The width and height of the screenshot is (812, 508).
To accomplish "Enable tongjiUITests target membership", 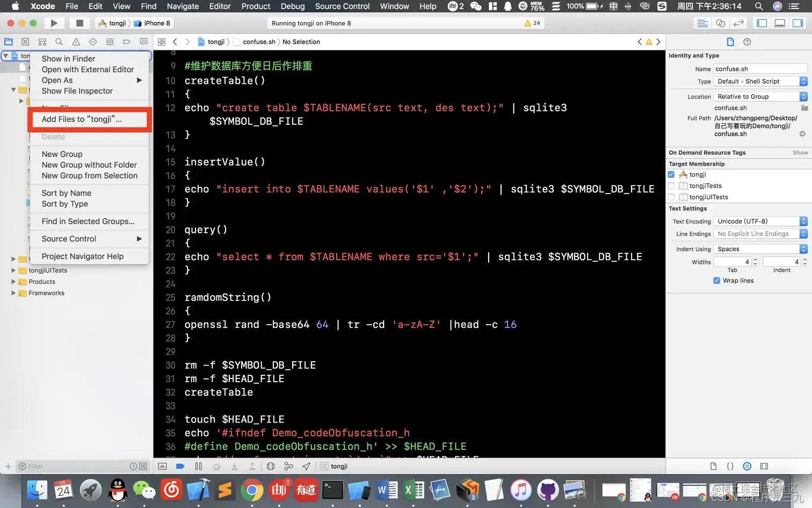I will tap(671, 197).
